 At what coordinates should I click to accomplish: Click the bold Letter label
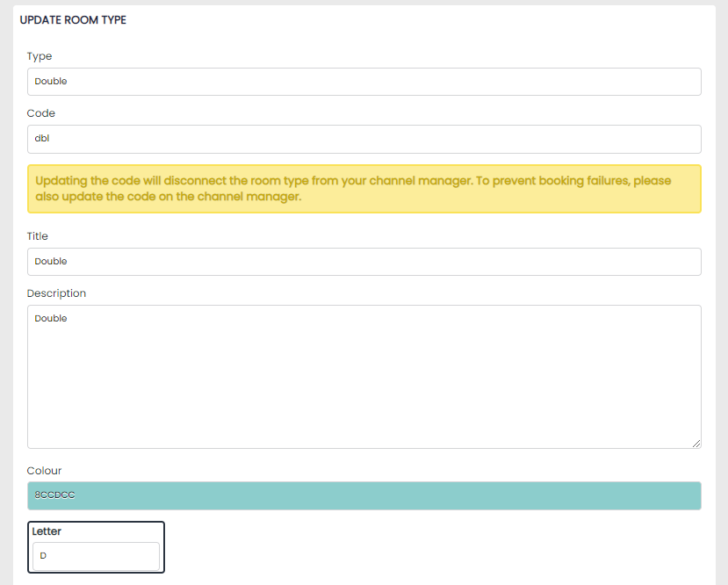click(x=47, y=531)
